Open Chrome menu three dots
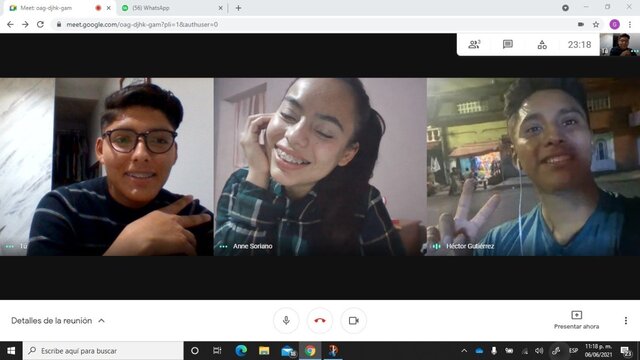This screenshot has width=640, height=360. point(630,24)
